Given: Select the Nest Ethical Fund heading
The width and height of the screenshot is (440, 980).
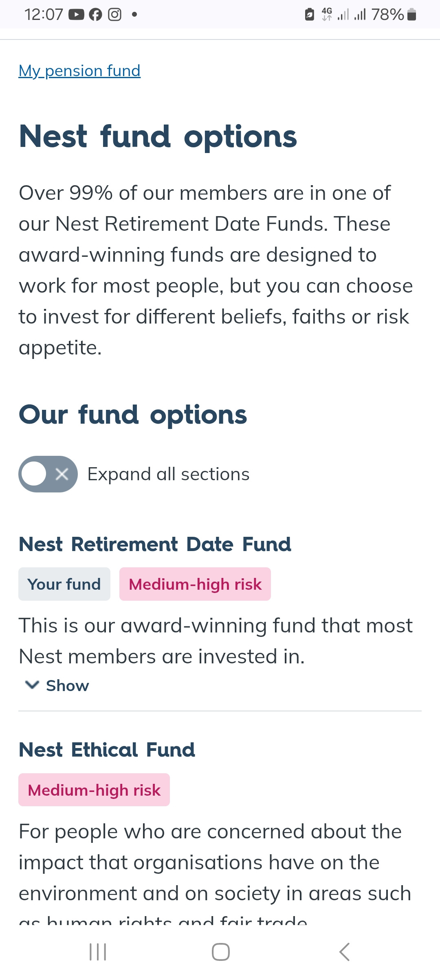Looking at the screenshot, I should 107,750.
